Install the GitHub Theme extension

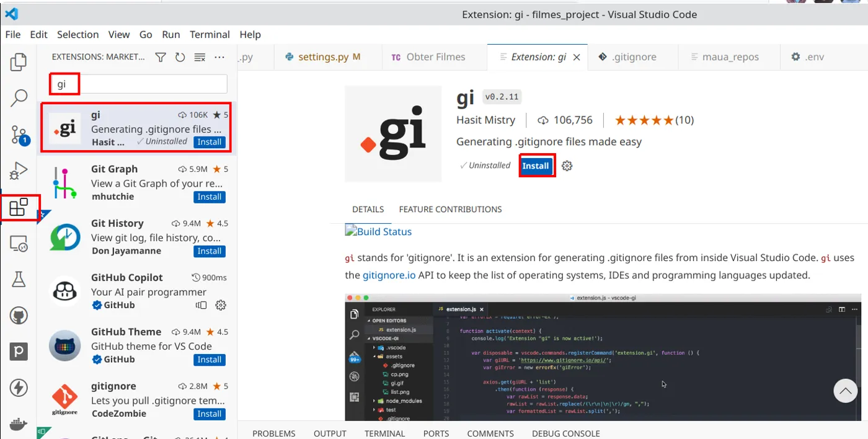[210, 360]
